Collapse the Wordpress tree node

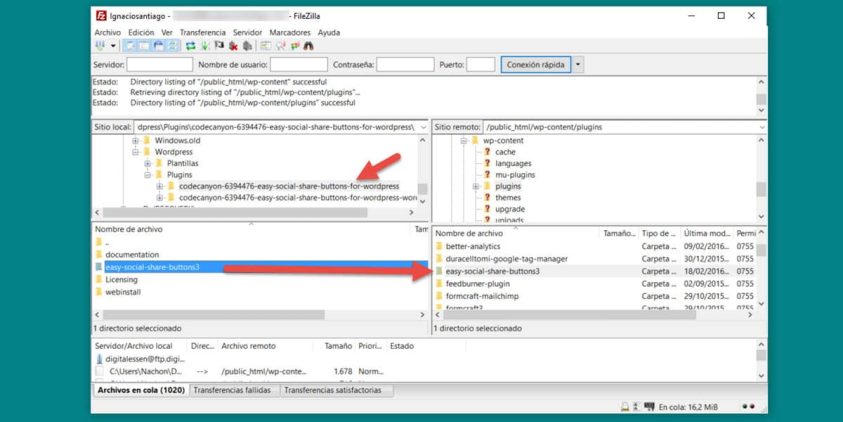tap(135, 152)
